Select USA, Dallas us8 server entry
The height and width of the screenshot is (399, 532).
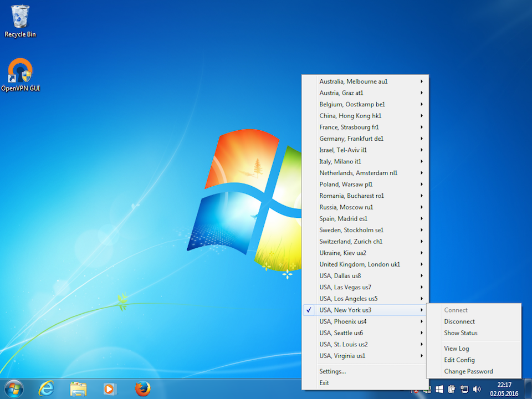365,275
